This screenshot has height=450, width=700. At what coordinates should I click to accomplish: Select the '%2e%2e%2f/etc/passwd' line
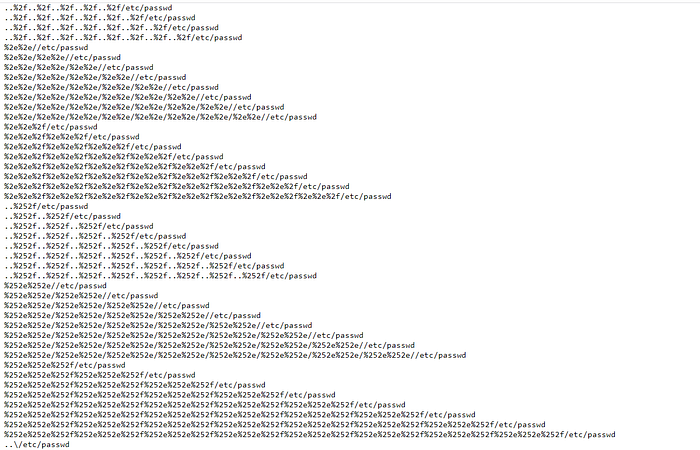coord(51,127)
